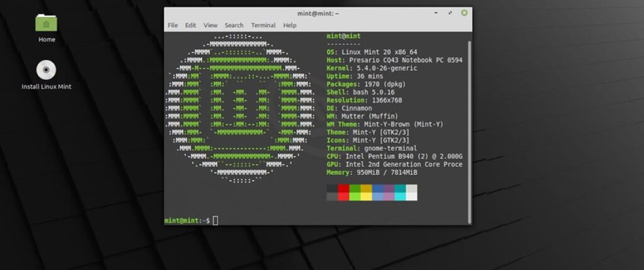Click the terminal cursor at the prompt

click(216, 221)
